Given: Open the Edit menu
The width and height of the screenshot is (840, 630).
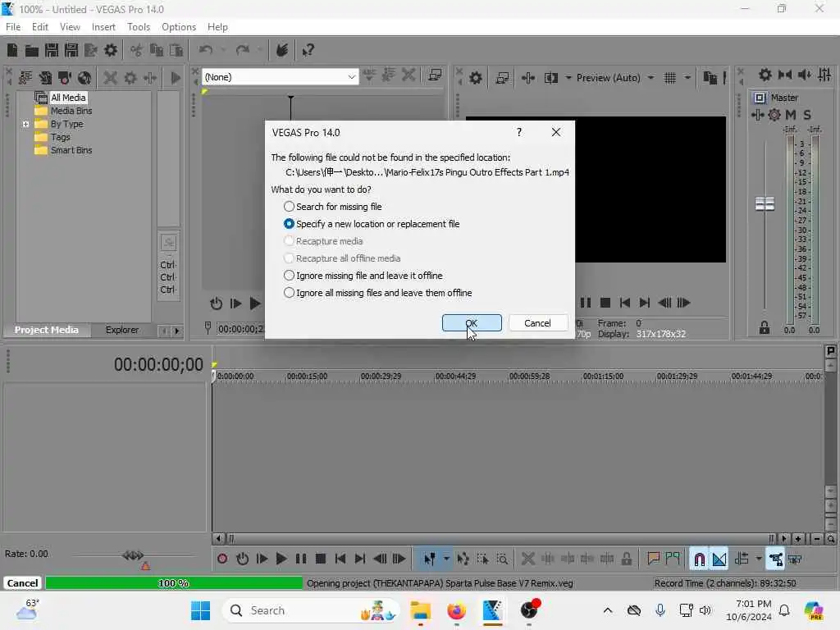Looking at the screenshot, I should click(x=39, y=27).
